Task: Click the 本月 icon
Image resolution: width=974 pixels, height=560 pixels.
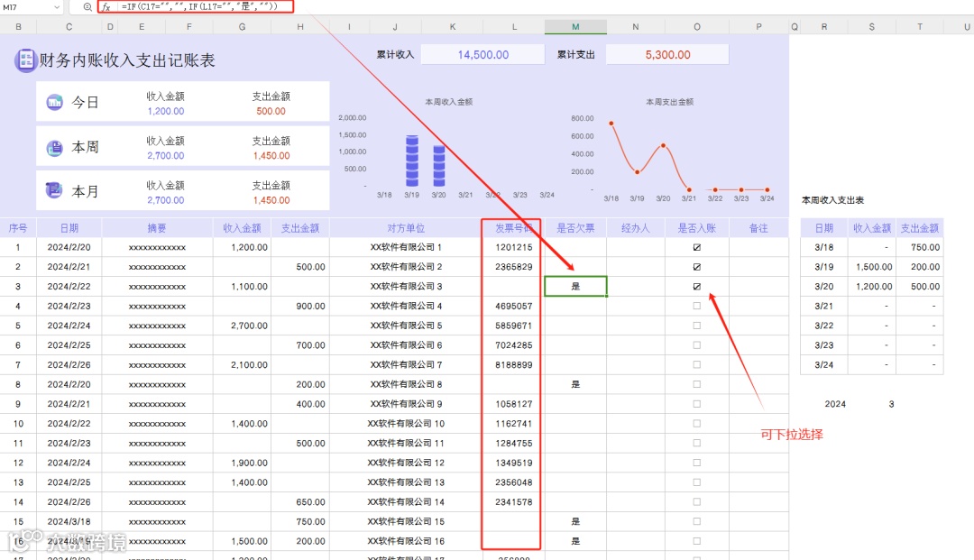Action: [x=54, y=190]
